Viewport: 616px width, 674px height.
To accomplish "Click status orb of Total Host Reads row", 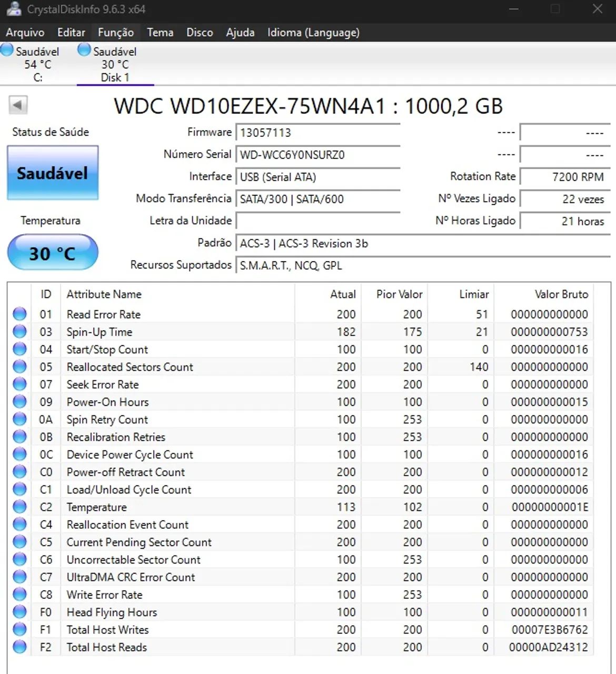I will point(19,647).
